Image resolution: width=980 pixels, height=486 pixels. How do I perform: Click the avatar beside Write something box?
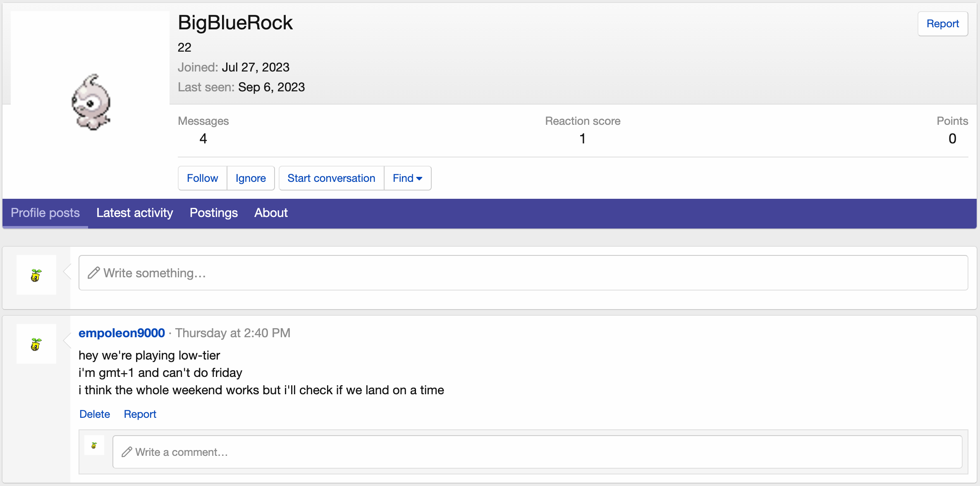(36, 275)
